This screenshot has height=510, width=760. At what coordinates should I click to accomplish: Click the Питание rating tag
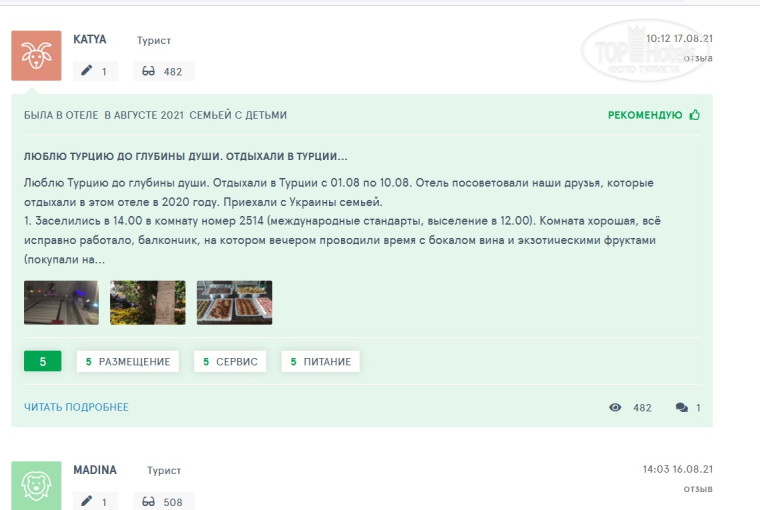[320, 361]
